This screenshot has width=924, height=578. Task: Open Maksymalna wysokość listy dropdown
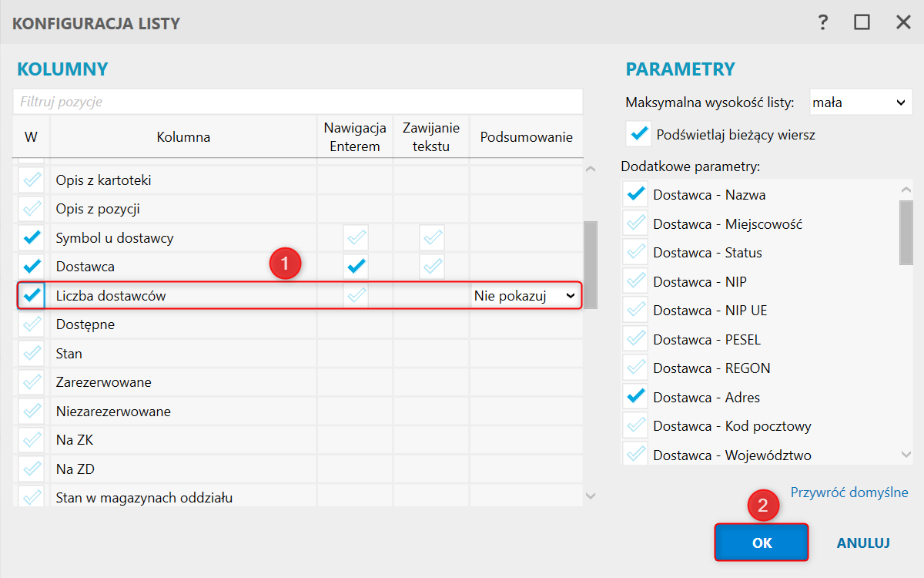(x=859, y=102)
